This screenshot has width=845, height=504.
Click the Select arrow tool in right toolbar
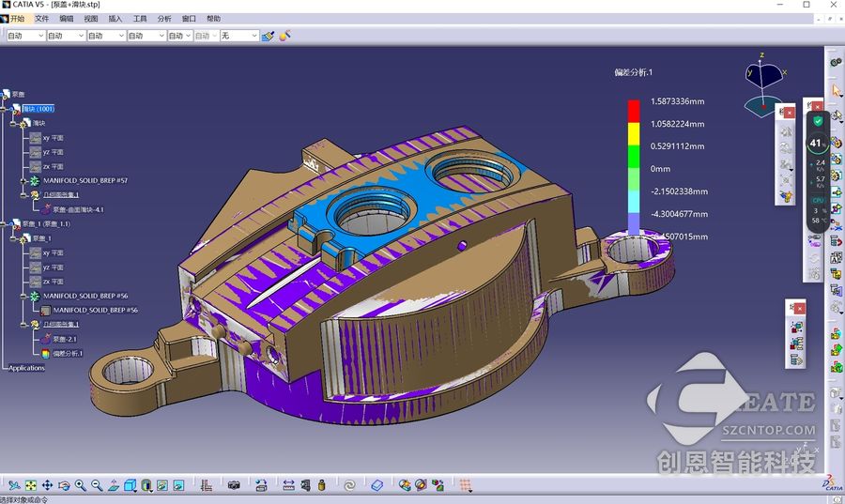coord(836,90)
